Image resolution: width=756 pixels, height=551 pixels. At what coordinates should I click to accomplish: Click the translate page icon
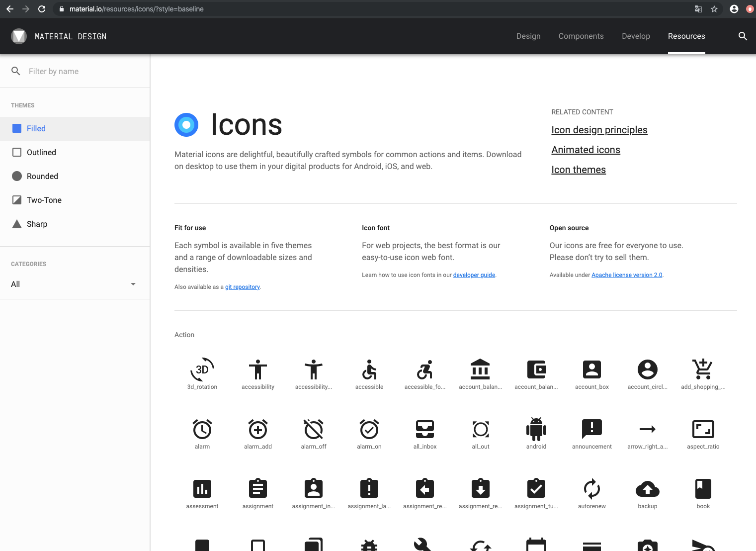(x=698, y=9)
